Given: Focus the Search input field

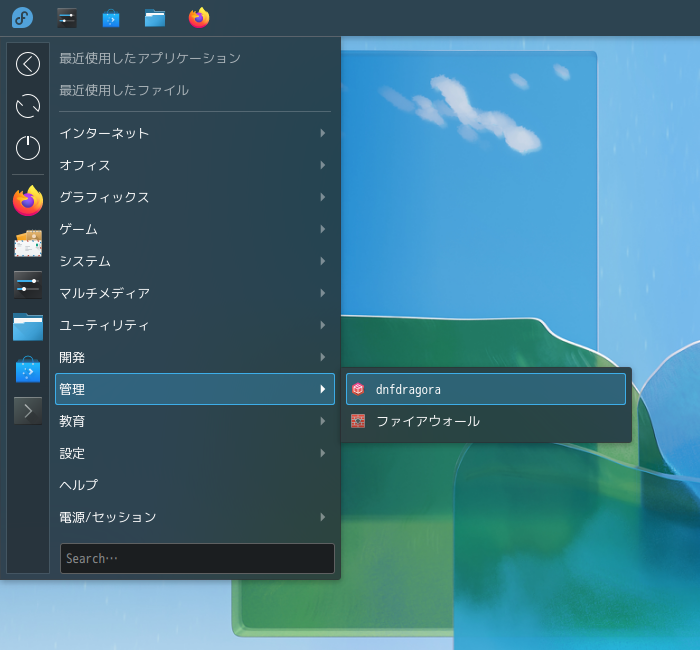Looking at the screenshot, I should 197,558.
